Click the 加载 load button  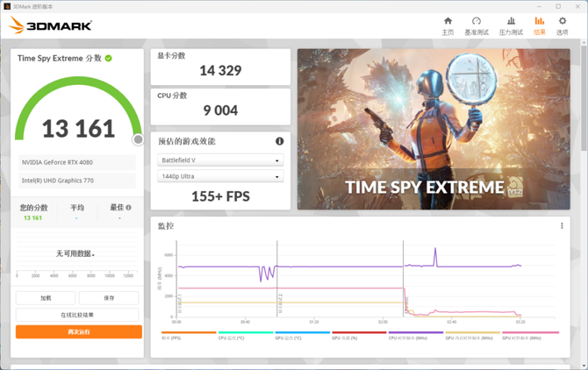coord(46,298)
